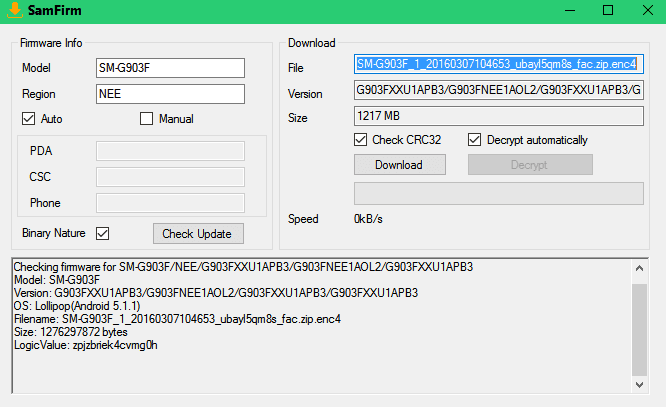666x407 pixels.
Task: Click the Version field
Action: (499, 90)
